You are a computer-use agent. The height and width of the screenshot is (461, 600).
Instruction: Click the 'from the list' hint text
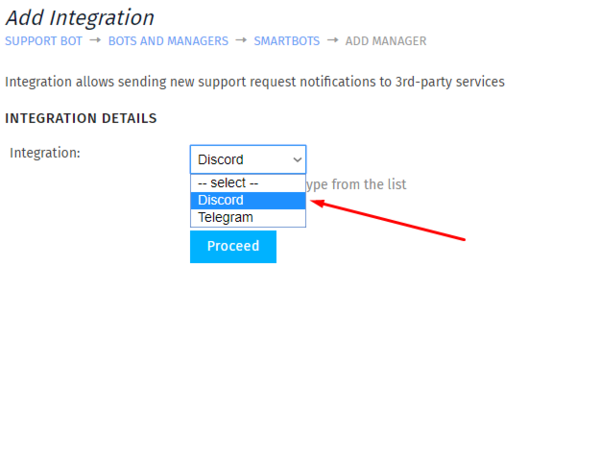tap(369, 184)
